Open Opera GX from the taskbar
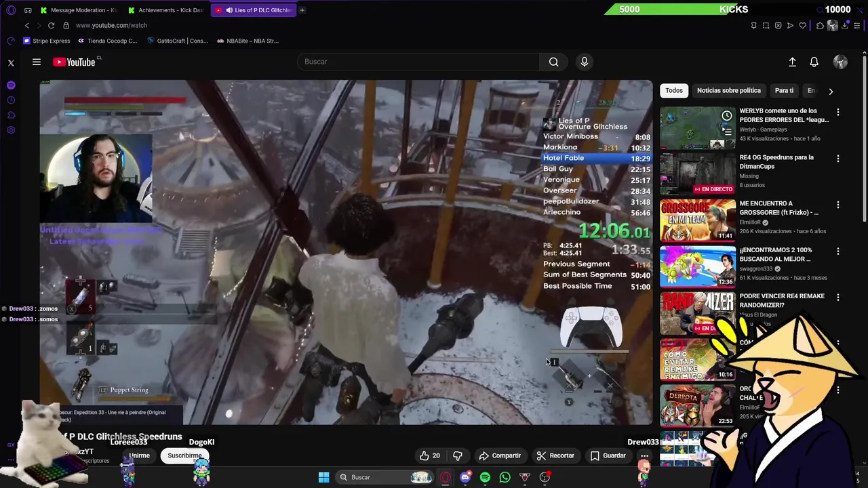The image size is (868, 488). click(445, 477)
